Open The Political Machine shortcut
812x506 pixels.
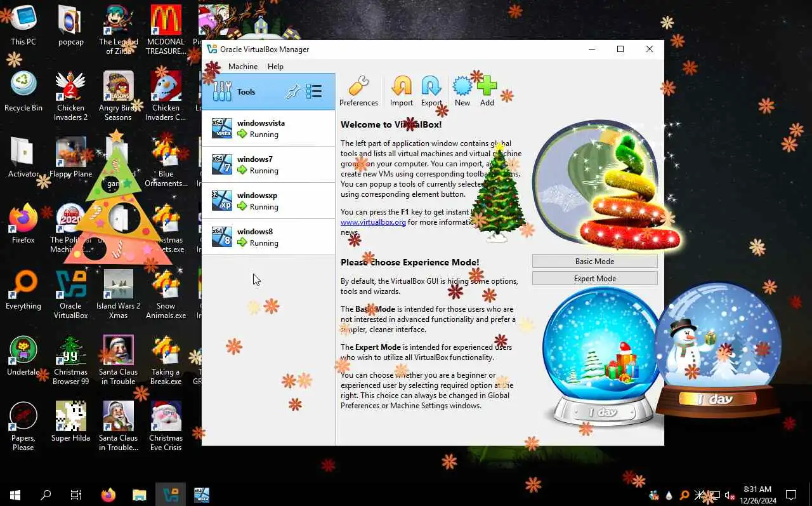pyautogui.click(x=70, y=229)
